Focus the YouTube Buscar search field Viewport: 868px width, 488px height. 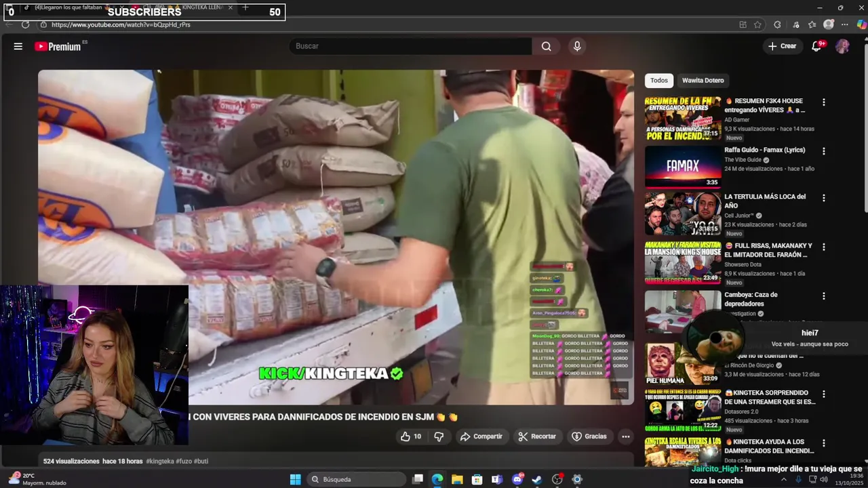click(x=410, y=46)
